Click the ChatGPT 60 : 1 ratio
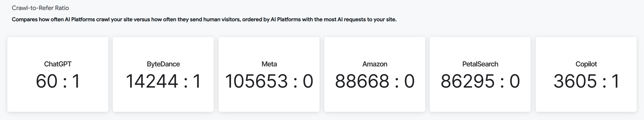The width and height of the screenshot is (644, 120). point(58,81)
